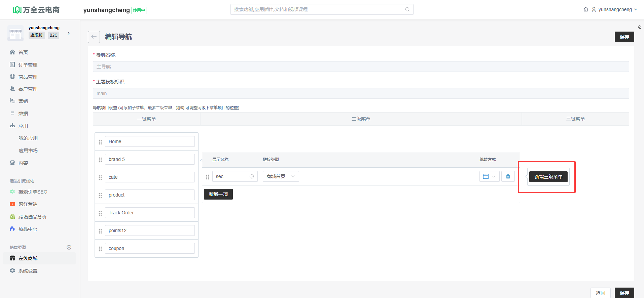Expand store switcher chevron in sidebar
Viewport: 644px width, 298px height.
click(x=69, y=33)
